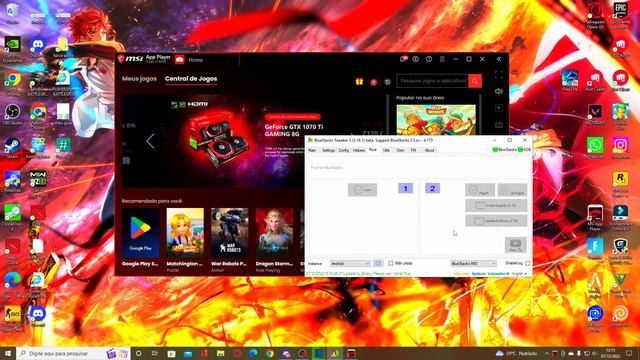Open the hamburger menu in MSI App Player
Screen dimensions: 640x360
pos(442,59)
